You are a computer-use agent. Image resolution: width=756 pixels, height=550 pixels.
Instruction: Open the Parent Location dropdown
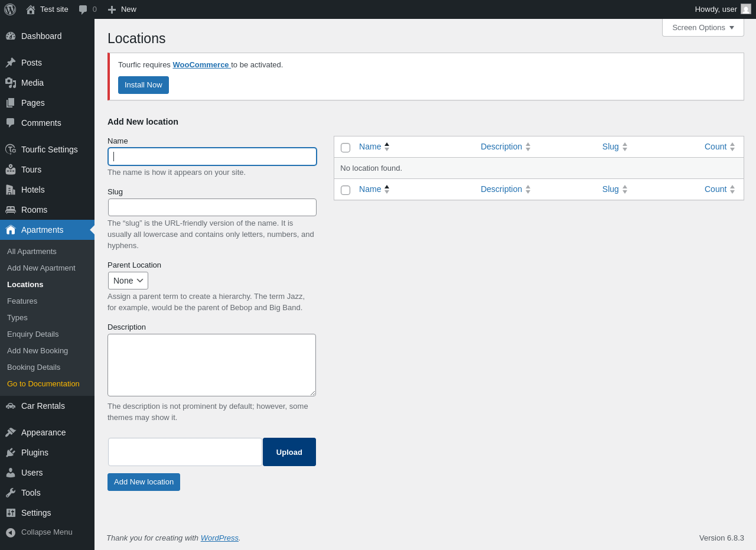pyautogui.click(x=128, y=281)
